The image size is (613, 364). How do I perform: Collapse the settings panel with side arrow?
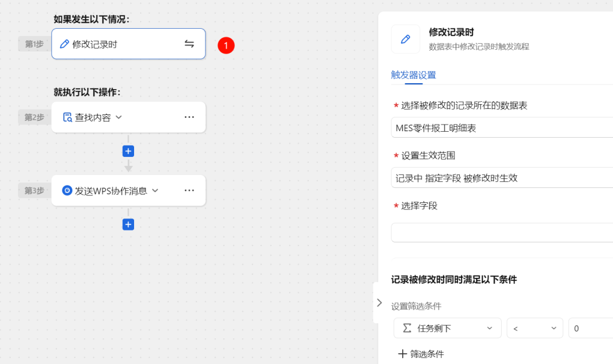point(379,302)
